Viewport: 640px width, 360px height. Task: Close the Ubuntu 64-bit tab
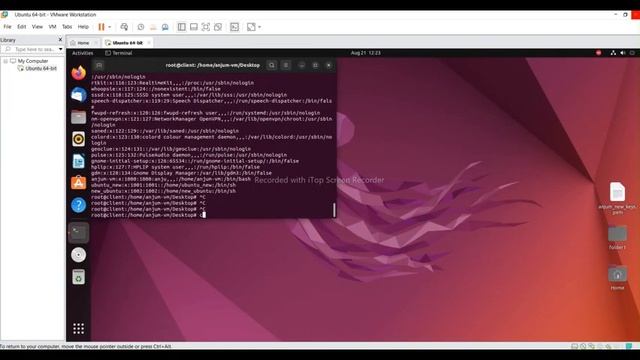149,43
